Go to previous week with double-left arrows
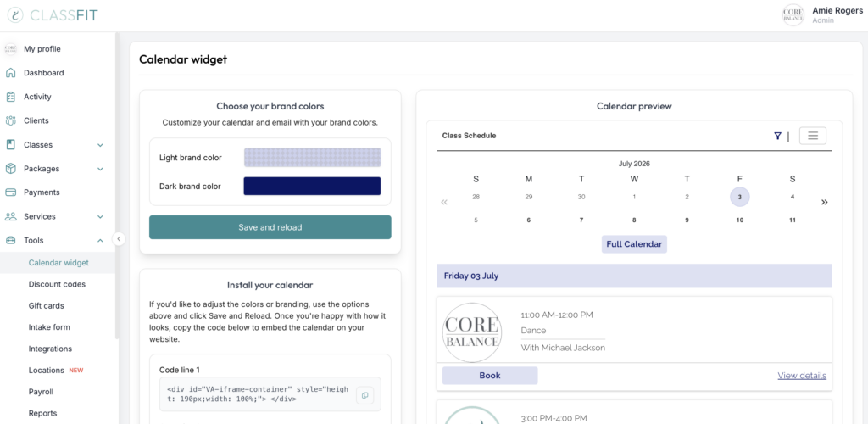This screenshot has width=868, height=424. pos(444,203)
